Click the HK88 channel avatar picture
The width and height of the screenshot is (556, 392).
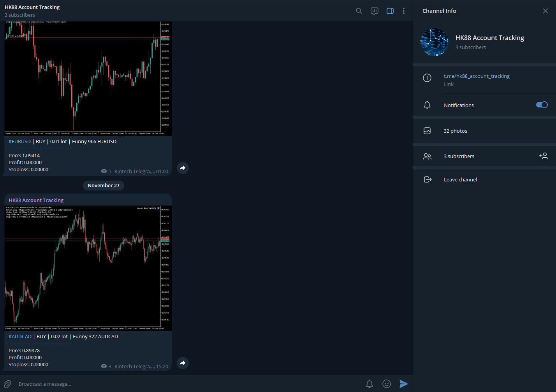pyautogui.click(x=435, y=42)
